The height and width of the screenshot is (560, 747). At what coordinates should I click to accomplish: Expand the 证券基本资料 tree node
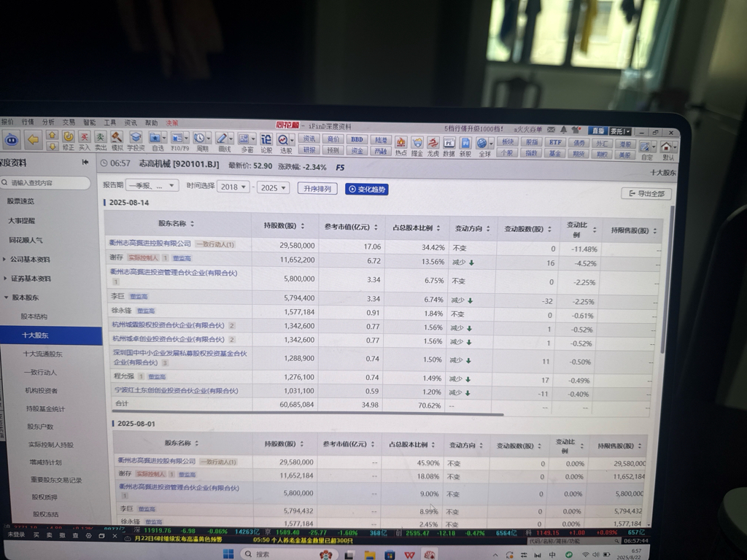point(4,278)
